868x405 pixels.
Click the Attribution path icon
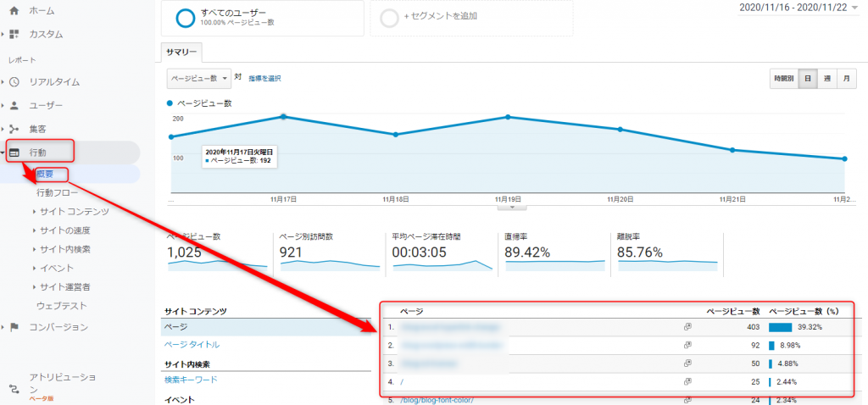(14, 389)
